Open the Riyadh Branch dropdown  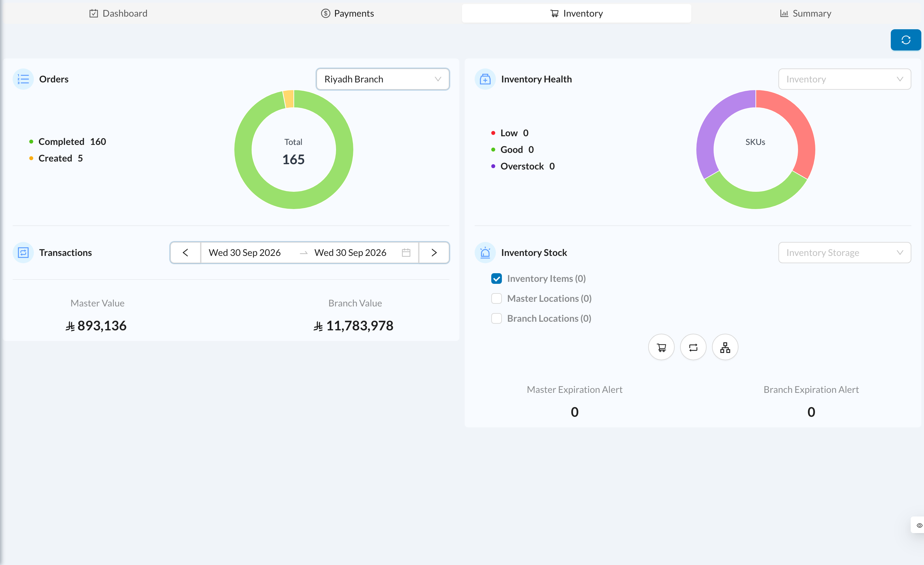[x=383, y=79]
